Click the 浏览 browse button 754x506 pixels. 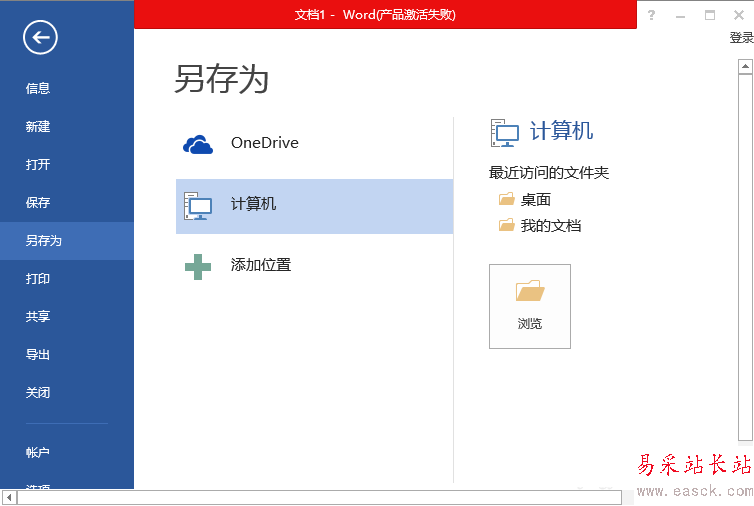(x=530, y=306)
